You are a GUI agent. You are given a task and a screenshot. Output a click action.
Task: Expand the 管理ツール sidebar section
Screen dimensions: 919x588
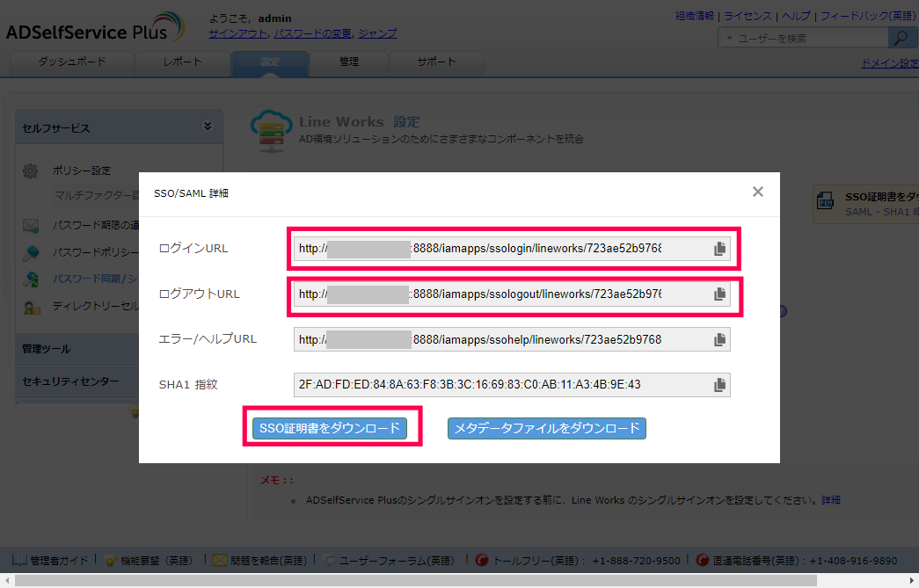[x=77, y=349]
